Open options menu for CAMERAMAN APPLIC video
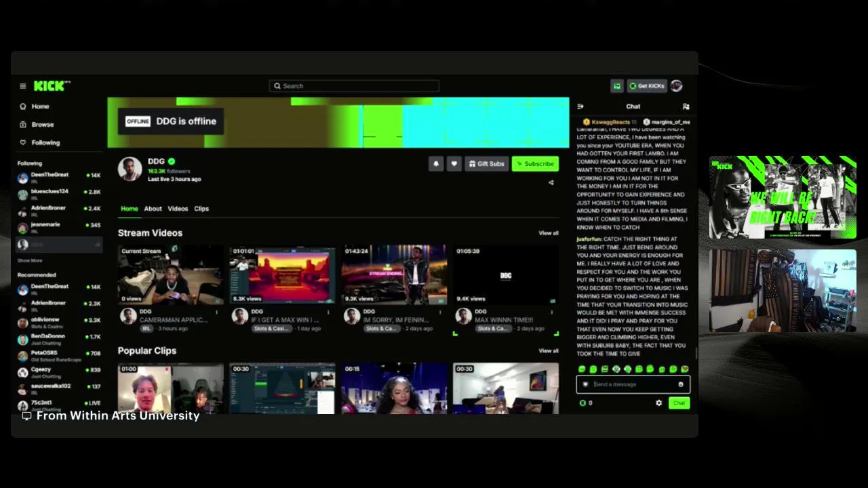Screen dimensions: 868x488 (217, 312)
